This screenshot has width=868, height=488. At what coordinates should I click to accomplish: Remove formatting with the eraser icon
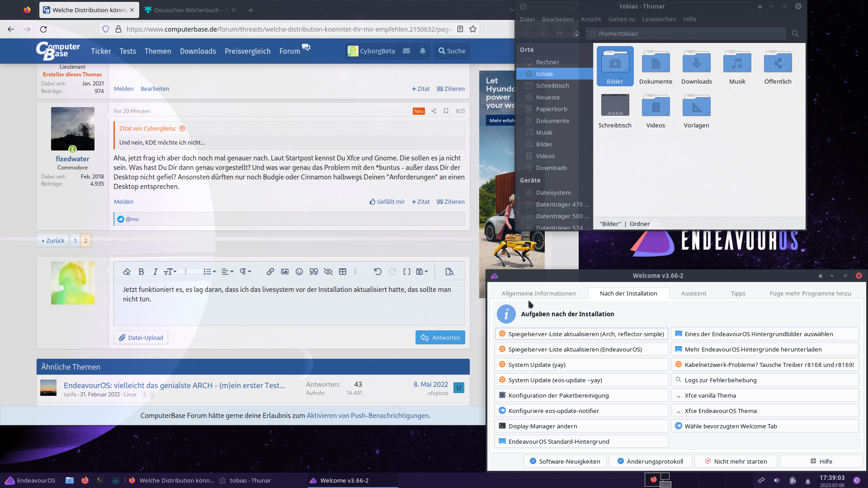(x=127, y=272)
